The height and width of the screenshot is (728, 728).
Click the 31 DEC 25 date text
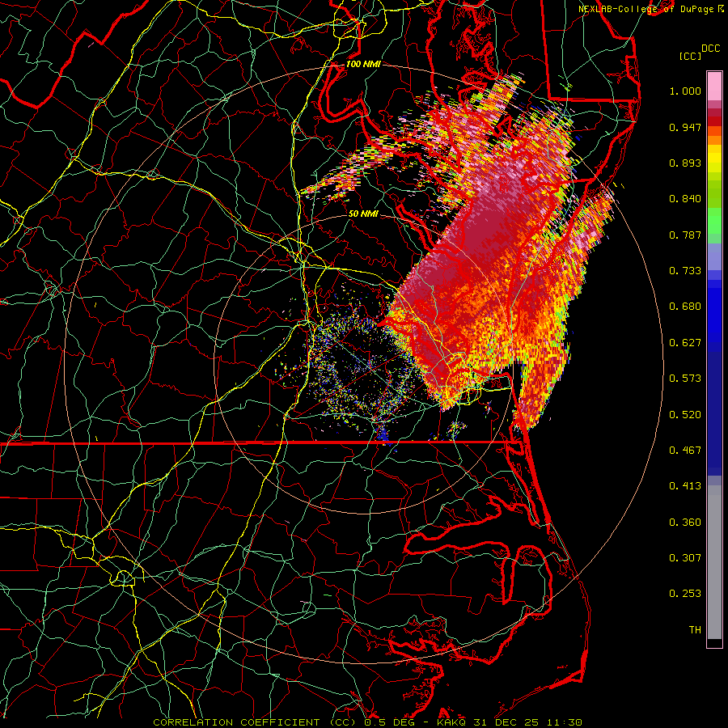click(x=506, y=722)
